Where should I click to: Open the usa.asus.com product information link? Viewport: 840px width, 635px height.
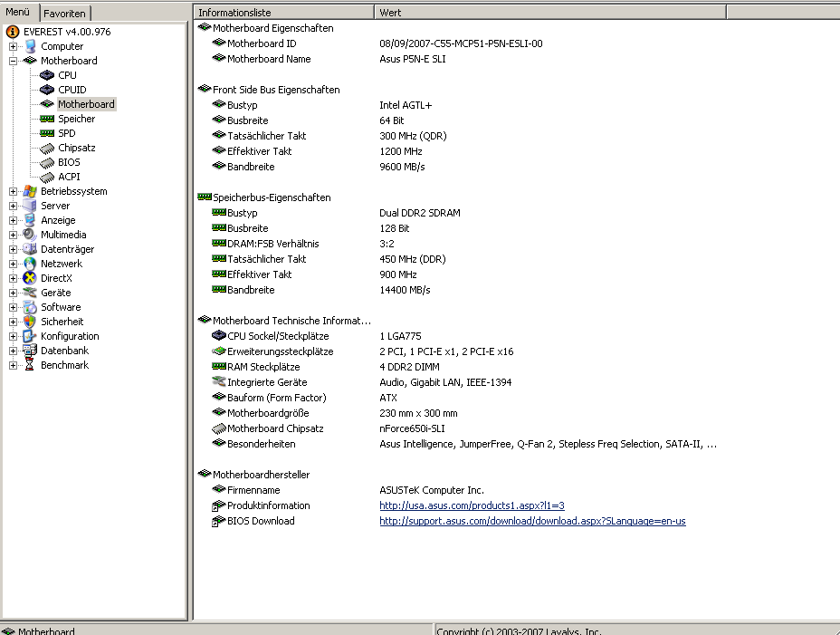click(472, 505)
